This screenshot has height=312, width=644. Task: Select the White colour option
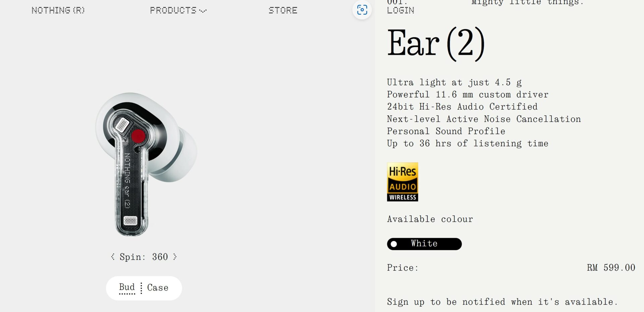(x=424, y=244)
